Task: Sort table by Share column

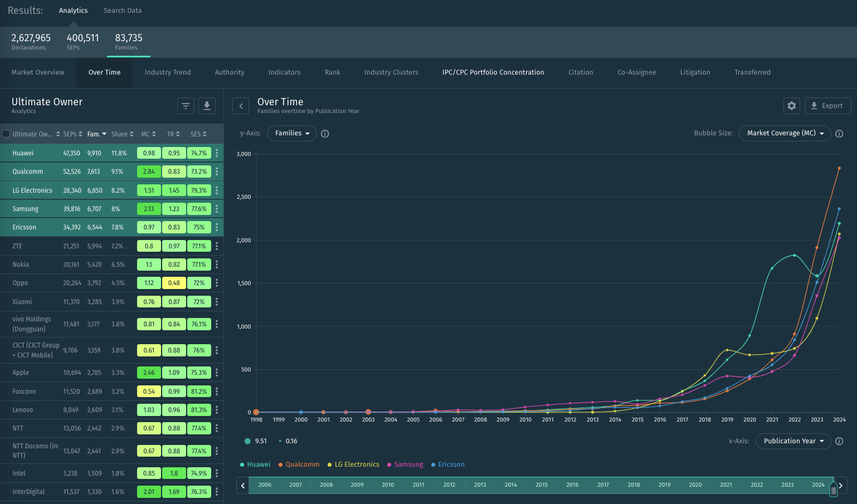Action: point(123,134)
